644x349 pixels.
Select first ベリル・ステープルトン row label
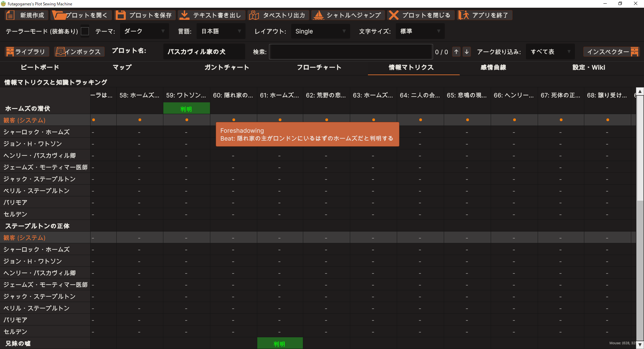click(37, 191)
